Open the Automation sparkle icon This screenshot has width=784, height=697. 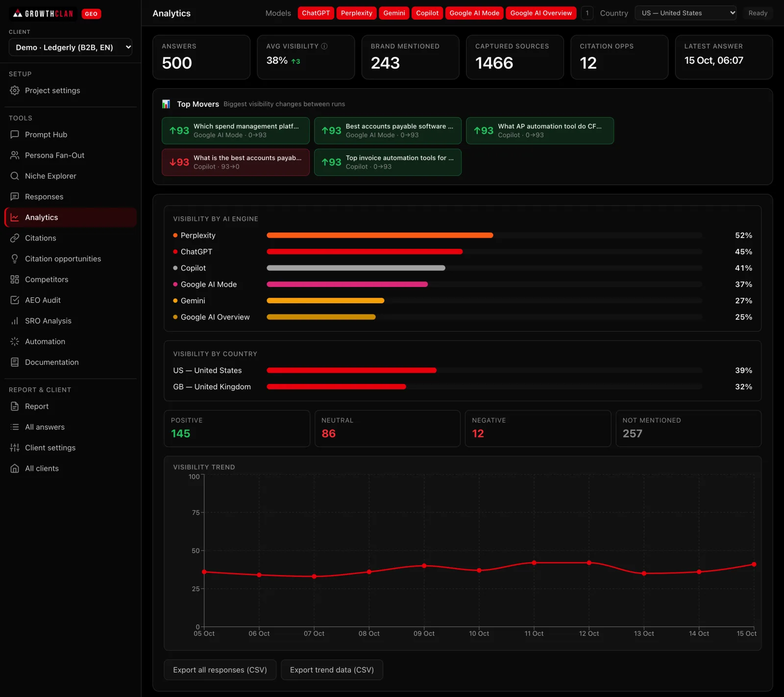(x=15, y=341)
